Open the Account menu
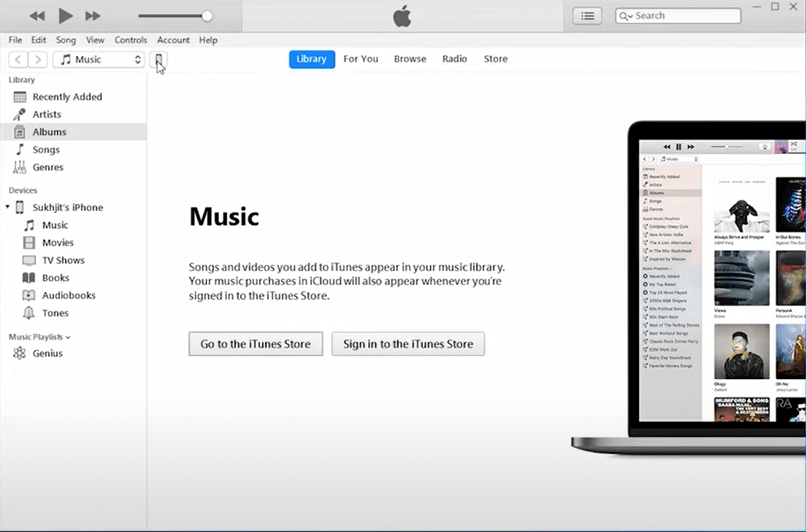 [x=173, y=40]
